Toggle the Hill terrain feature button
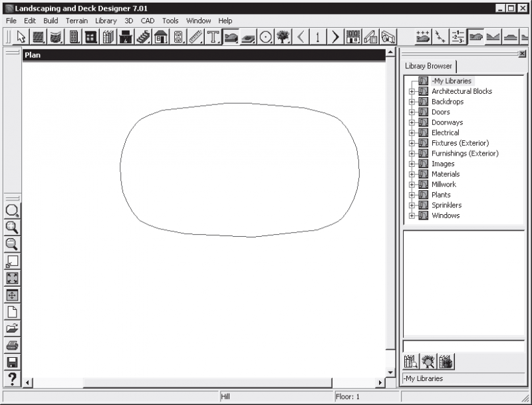Screen dimensions: 532x405 475,37
